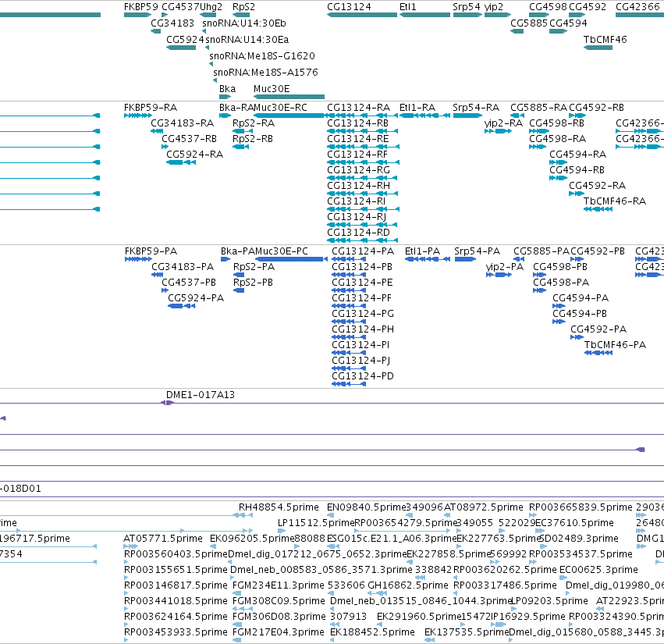Select the CG34183-RA transcript label

point(182,123)
